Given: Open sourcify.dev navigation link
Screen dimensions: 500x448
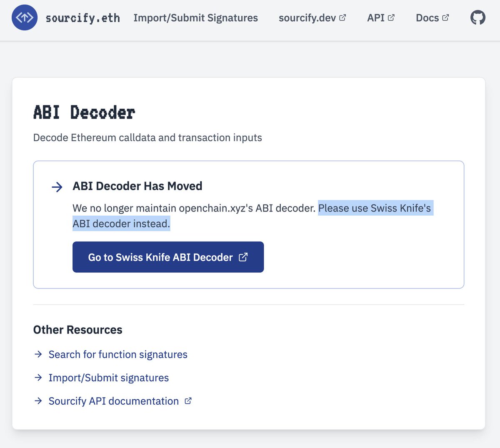Looking at the screenshot, I should [312, 18].
